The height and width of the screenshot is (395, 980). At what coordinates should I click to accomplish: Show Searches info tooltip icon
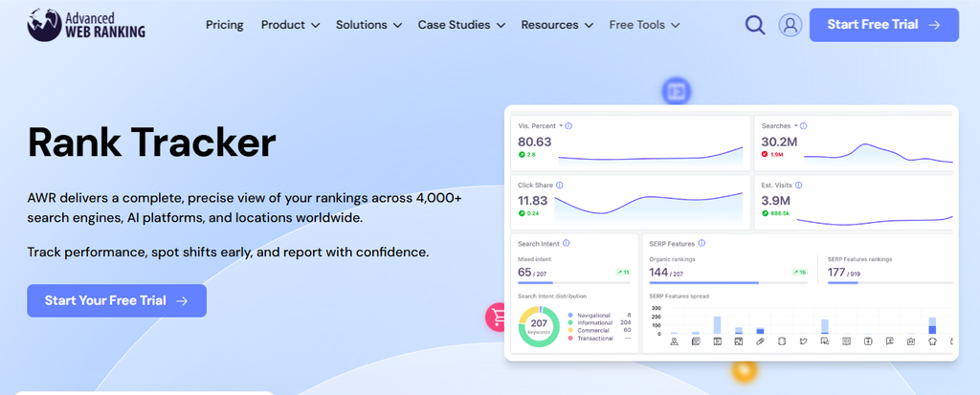[x=803, y=125]
